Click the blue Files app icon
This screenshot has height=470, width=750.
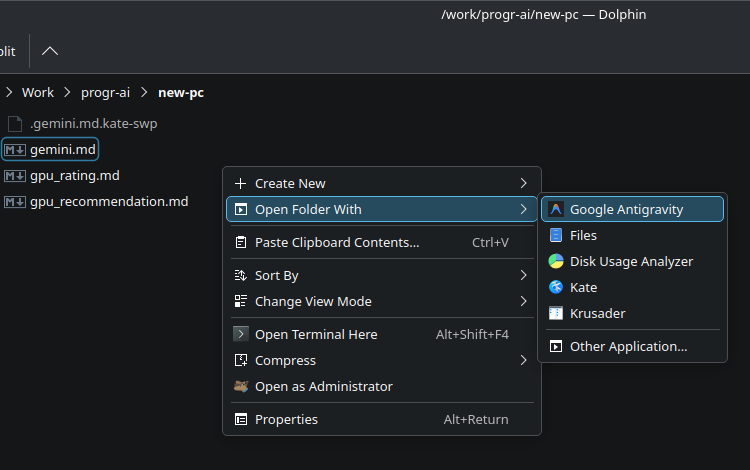pos(556,236)
